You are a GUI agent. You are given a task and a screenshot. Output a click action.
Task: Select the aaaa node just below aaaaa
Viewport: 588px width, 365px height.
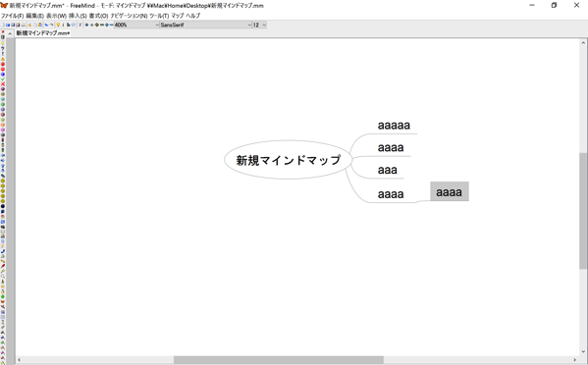[x=391, y=147]
